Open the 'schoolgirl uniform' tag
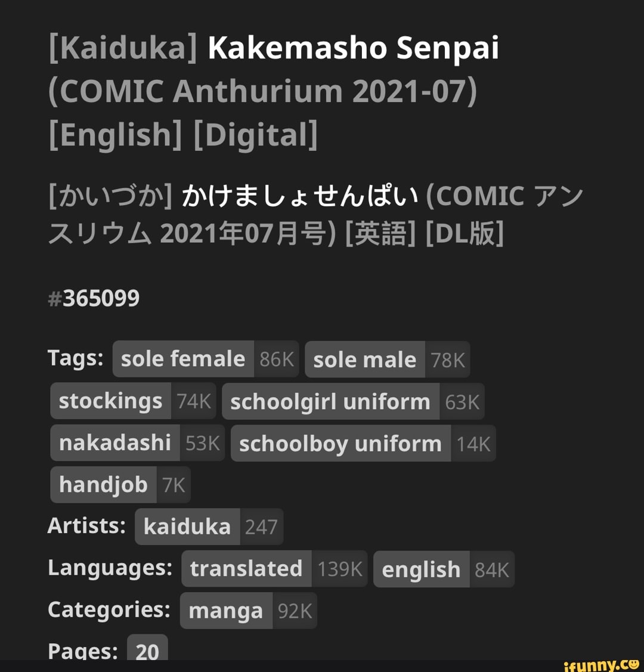The image size is (644, 672). 331,401
